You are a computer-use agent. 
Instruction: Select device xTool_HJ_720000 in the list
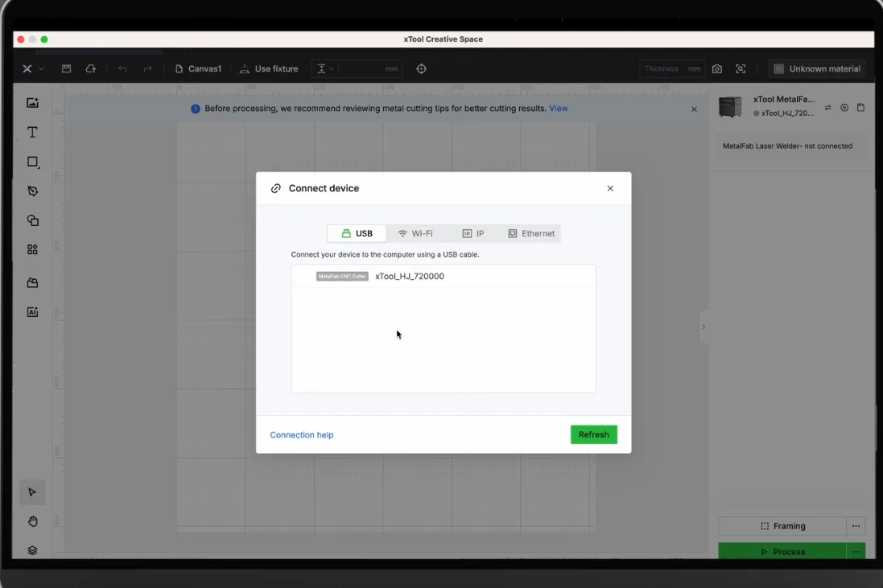pyautogui.click(x=444, y=276)
